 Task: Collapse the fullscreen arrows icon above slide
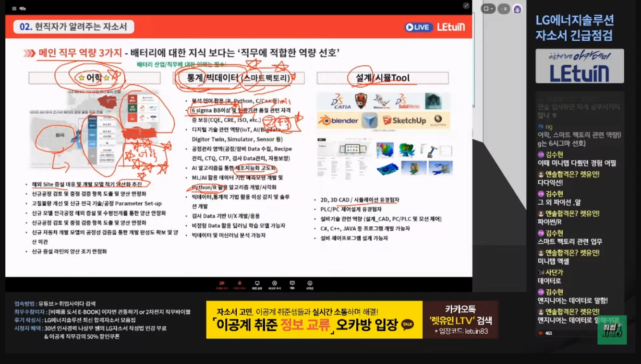tap(466, 6)
